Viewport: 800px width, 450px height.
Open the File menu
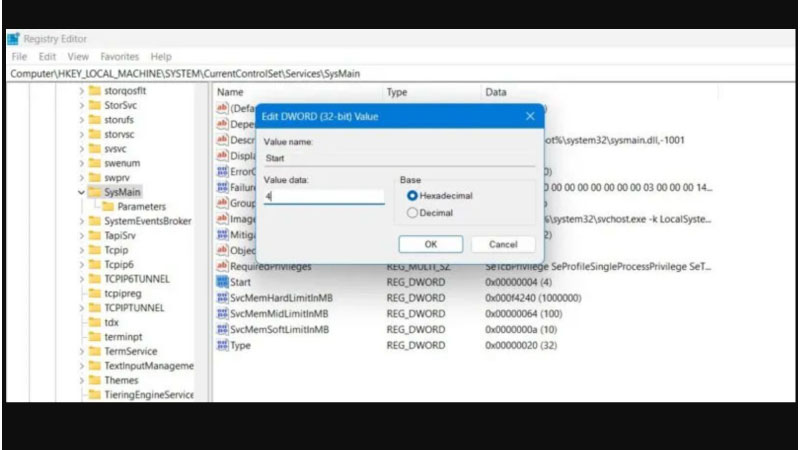(x=19, y=57)
